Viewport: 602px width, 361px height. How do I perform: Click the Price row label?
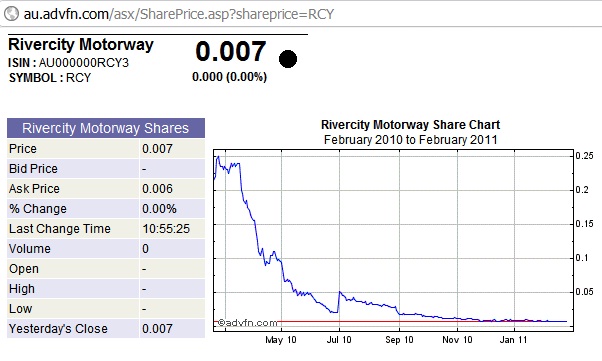[23, 149]
